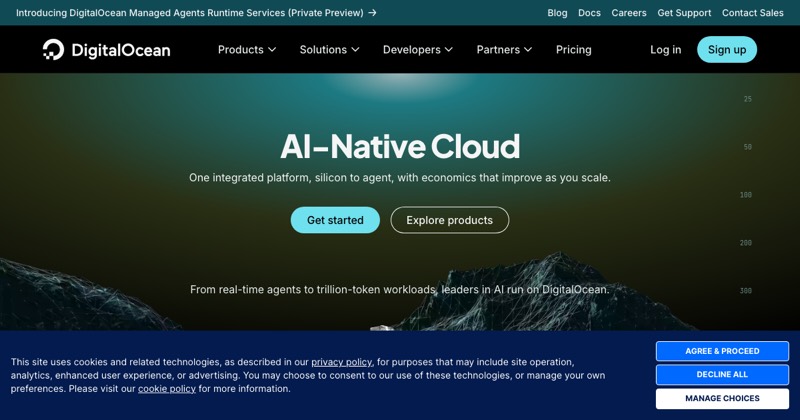
Task: Click Agree & Proceed on cookie banner
Action: [722, 351]
